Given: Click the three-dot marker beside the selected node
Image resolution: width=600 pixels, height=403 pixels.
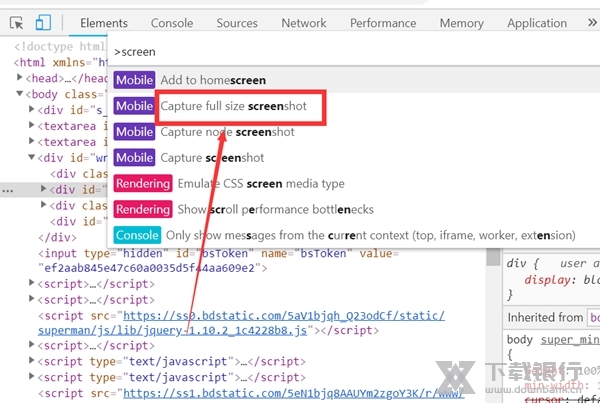Looking at the screenshot, I should pyautogui.click(x=7, y=189).
